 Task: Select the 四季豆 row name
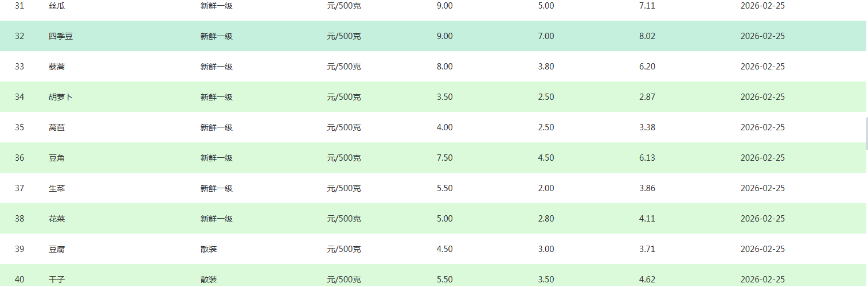[61, 36]
